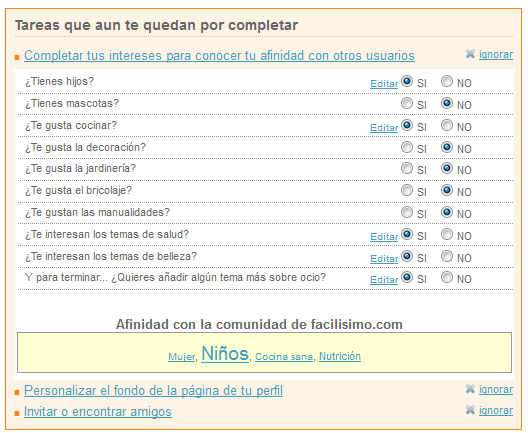Click ignorar next to Invitar o encontrar amigos
Screen dimensions: 528x433
[x=496, y=410]
